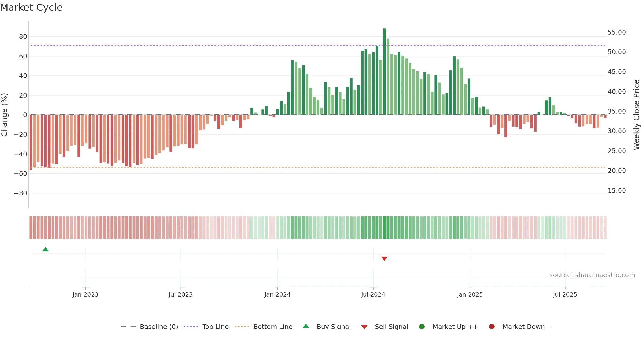The image size is (644, 362).
Task: Click the green triangle icon in legend
Action: click(306, 326)
